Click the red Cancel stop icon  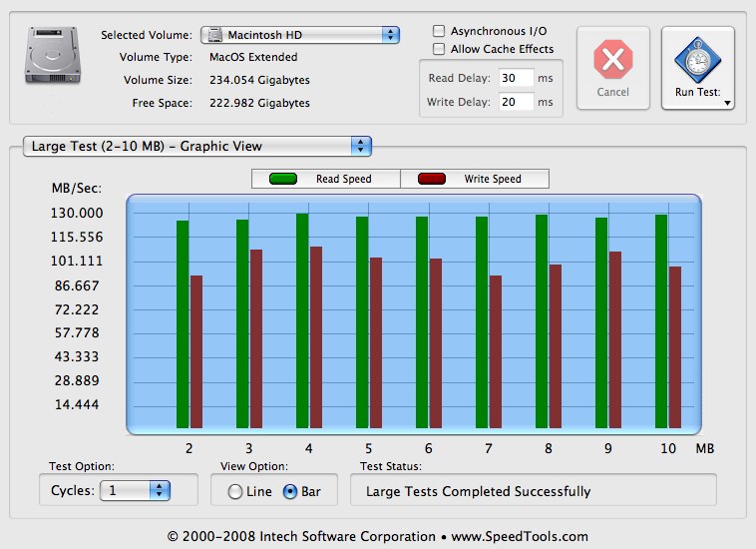click(612, 59)
